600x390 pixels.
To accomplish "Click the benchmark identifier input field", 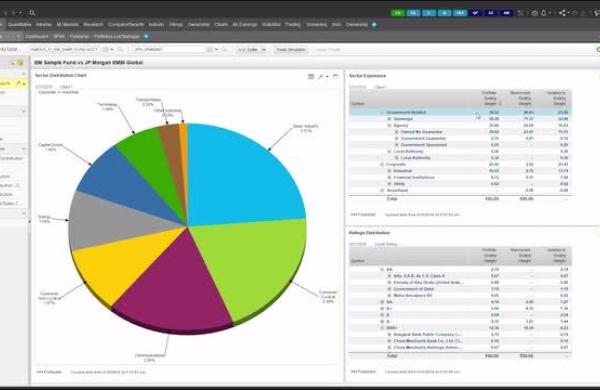I will point(169,49).
